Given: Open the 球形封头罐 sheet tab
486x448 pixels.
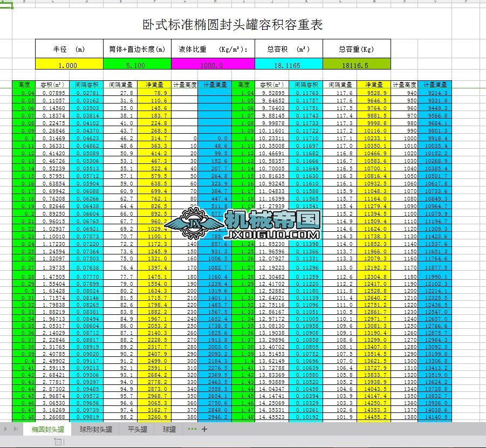Looking at the screenshot, I should (x=96, y=429).
